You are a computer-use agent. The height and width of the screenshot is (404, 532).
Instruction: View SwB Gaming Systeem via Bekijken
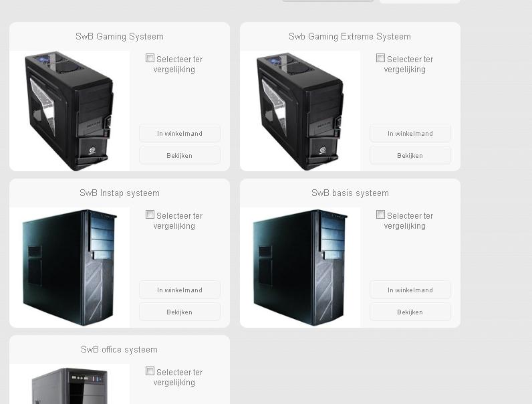click(x=180, y=155)
